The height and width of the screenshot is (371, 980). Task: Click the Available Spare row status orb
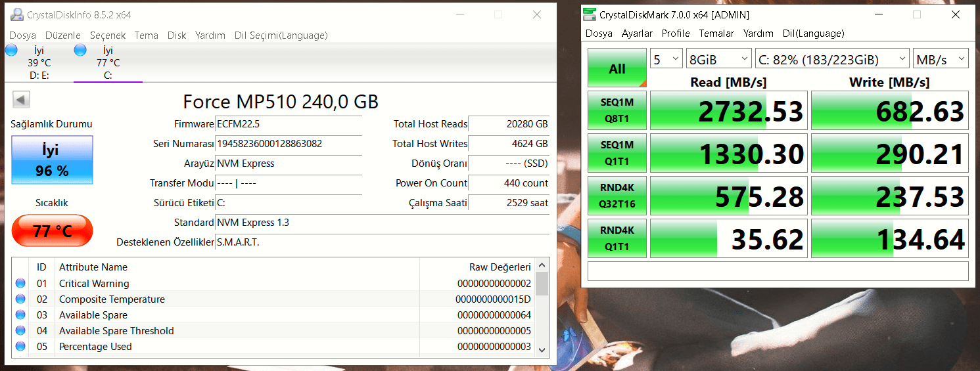[20, 315]
